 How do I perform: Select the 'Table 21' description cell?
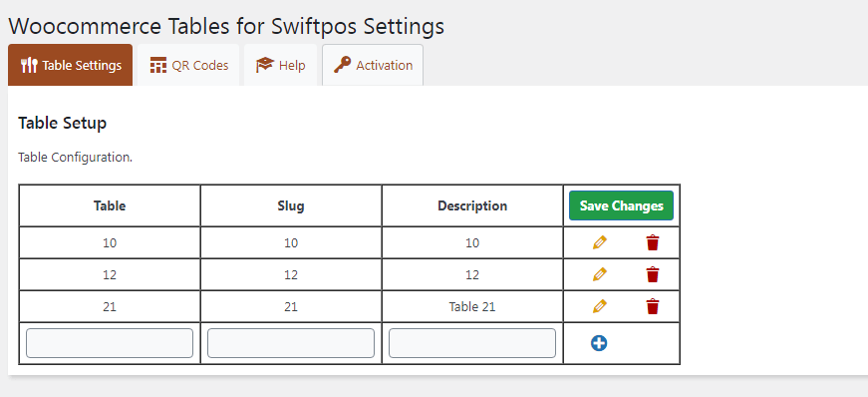[472, 306]
